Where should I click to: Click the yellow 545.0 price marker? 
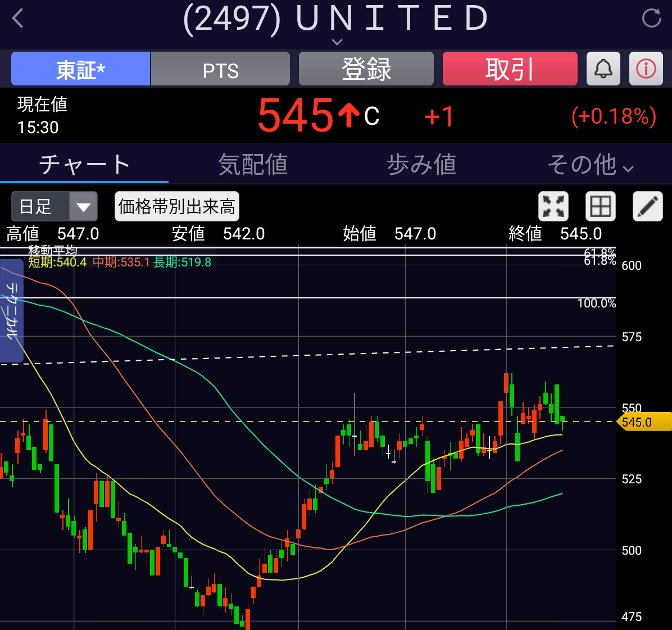click(644, 422)
